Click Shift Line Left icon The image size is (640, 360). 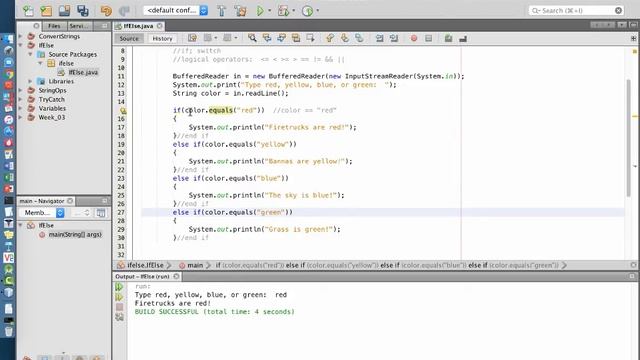coord(379,38)
